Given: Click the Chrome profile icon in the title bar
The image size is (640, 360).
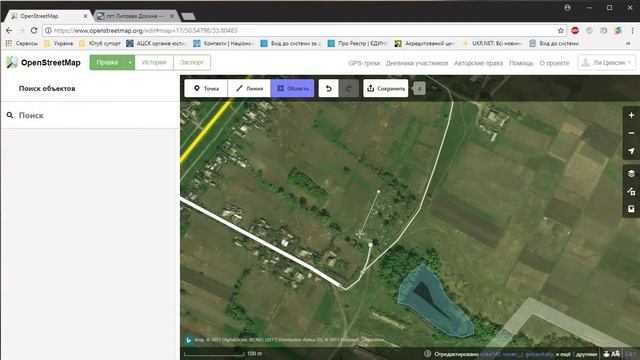Looking at the screenshot, I should (567, 8).
